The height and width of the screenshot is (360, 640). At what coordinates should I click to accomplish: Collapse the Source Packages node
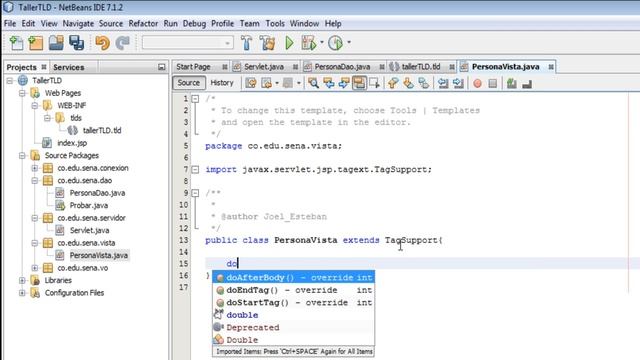pos(22,156)
